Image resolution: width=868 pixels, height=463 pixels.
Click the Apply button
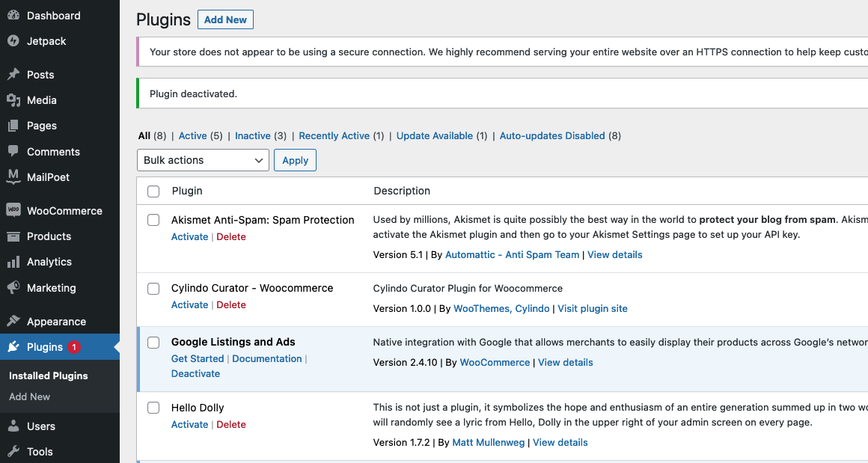(x=295, y=160)
